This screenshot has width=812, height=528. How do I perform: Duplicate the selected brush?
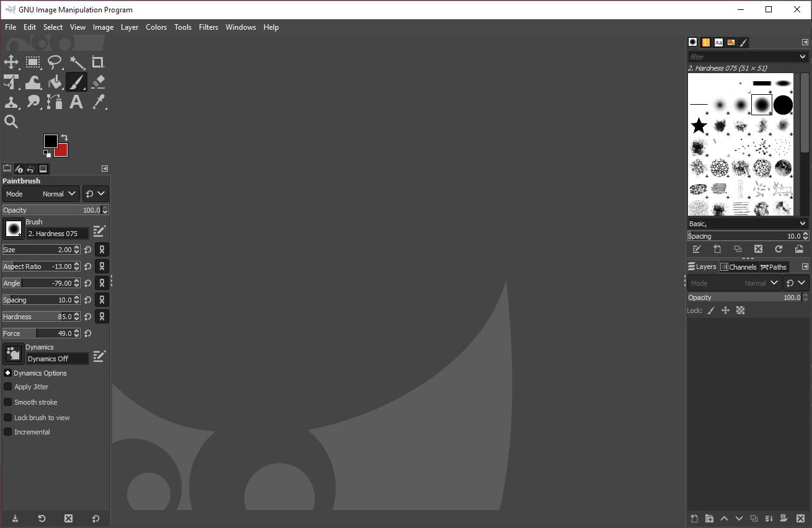738,249
